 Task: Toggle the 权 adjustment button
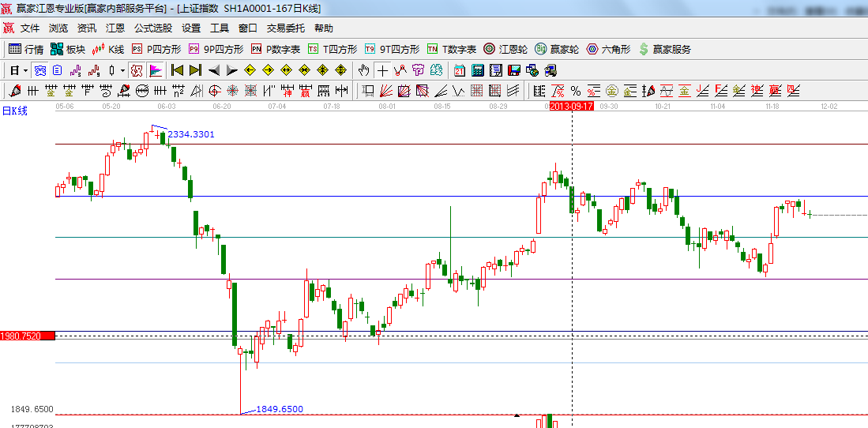137,70
